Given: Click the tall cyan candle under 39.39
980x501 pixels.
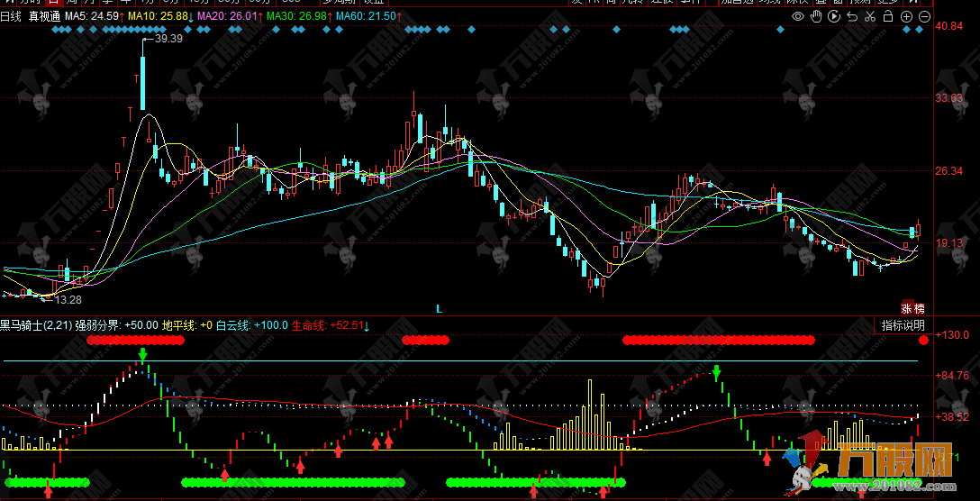Looking at the screenshot, I should pos(142,83).
